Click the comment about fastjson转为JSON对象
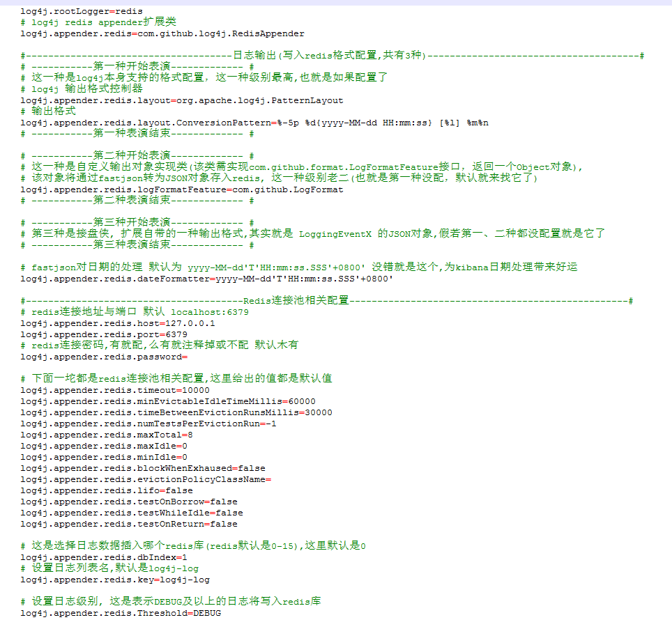Screen dimensions: 672x629 coord(279,178)
